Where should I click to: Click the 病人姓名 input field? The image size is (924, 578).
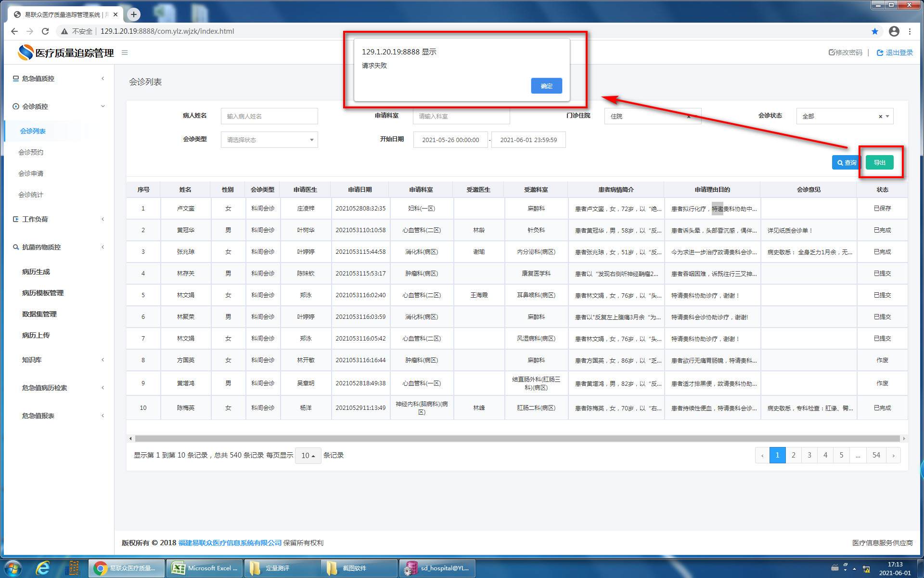coord(269,116)
